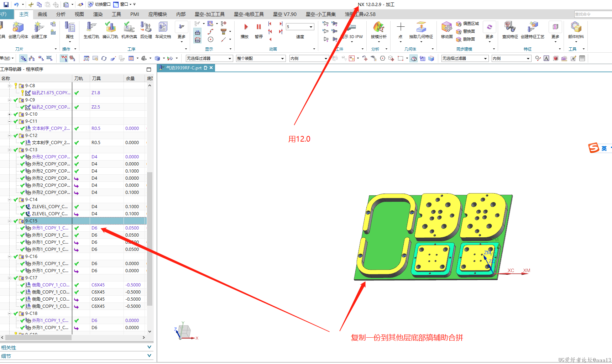The height and width of the screenshot is (364, 612).
Task: Toggle the Machine Tool view button in navigator toolbar
Action: [32, 58]
